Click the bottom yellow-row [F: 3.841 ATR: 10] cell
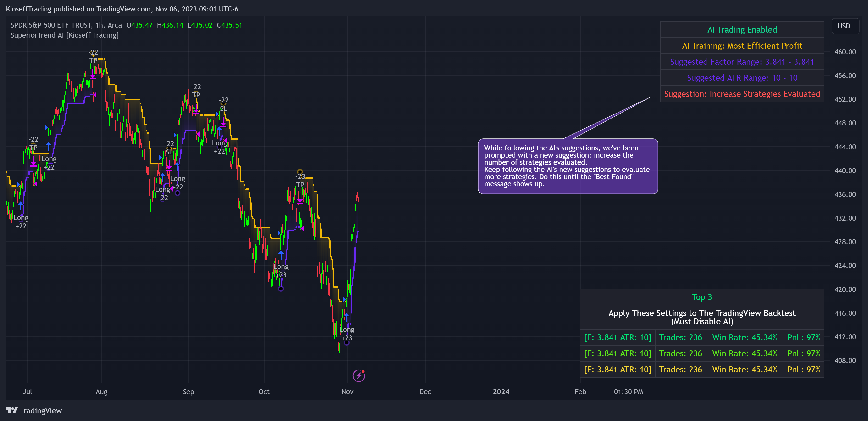The width and height of the screenshot is (868, 421). click(x=617, y=369)
